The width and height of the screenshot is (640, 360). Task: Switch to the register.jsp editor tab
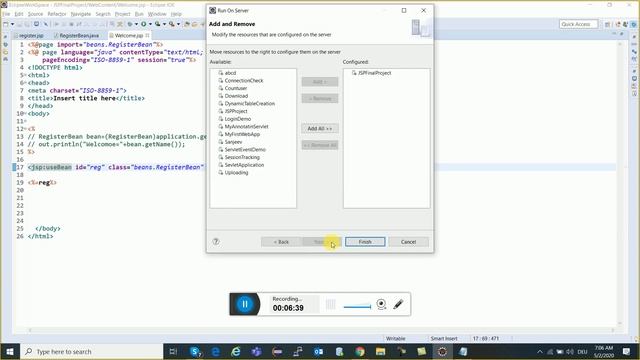31,36
